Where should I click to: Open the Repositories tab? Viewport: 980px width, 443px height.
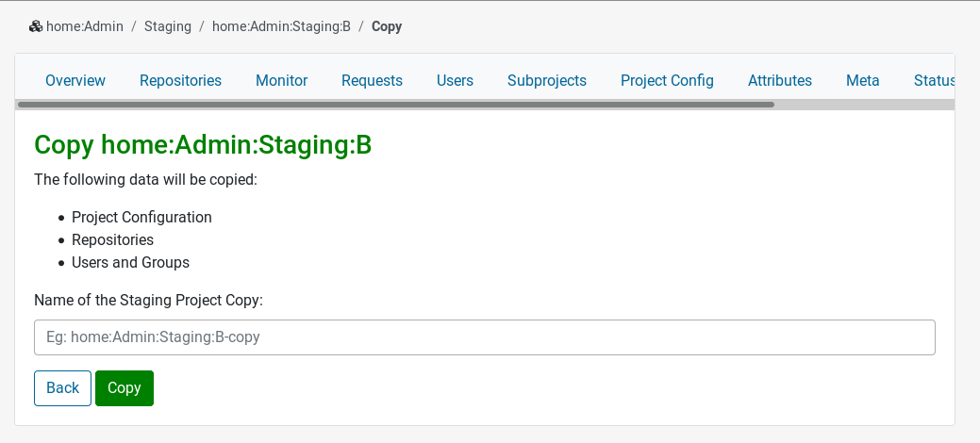(180, 81)
